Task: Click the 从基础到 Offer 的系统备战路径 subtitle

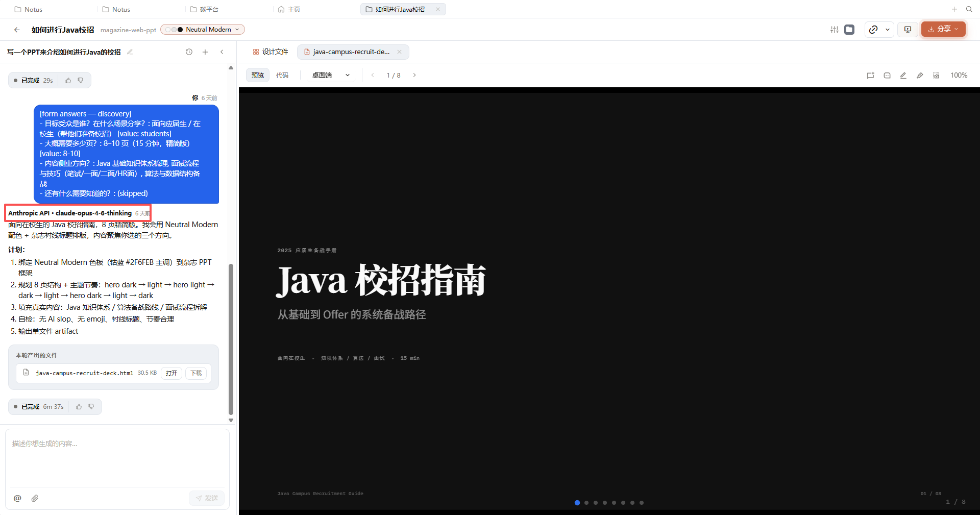Action: pos(352,314)
